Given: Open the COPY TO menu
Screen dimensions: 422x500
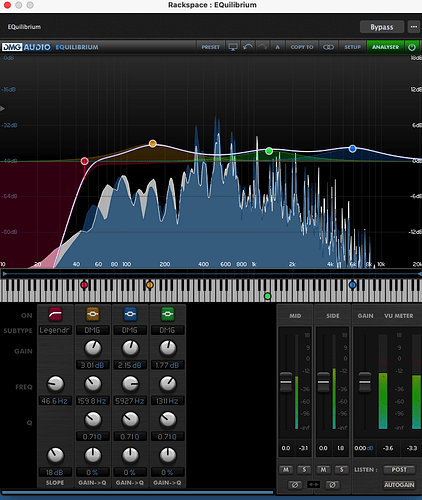Looking at the screenshot, I should [x=302, y=47].
